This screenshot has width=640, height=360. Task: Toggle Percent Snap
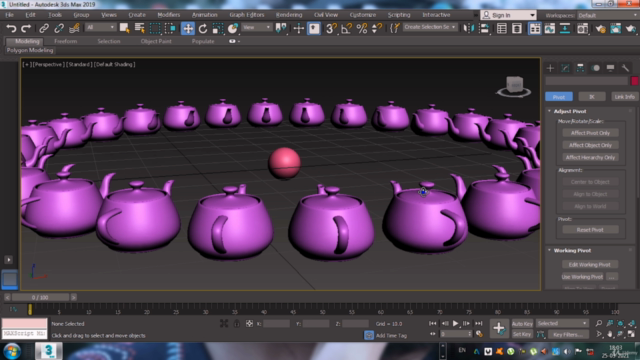pyautogui.click(x=362, y=28)
